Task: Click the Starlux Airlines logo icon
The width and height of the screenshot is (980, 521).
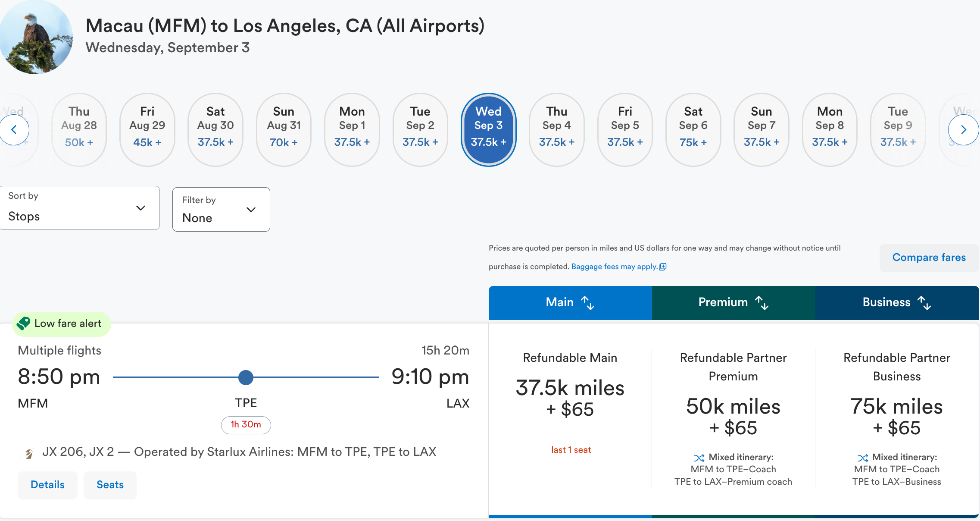Action: point(28,452)
